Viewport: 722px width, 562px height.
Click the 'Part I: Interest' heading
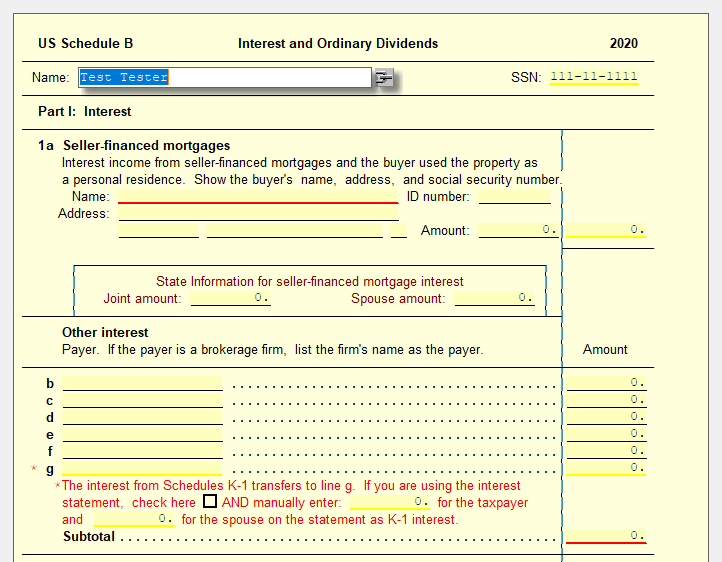[x=85, y=111]
